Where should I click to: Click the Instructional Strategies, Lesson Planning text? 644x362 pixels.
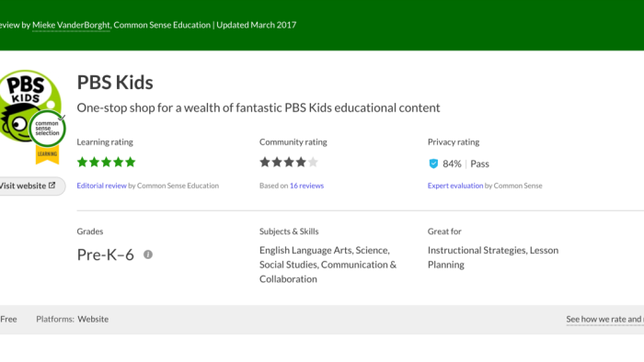[x=493, y=257]
